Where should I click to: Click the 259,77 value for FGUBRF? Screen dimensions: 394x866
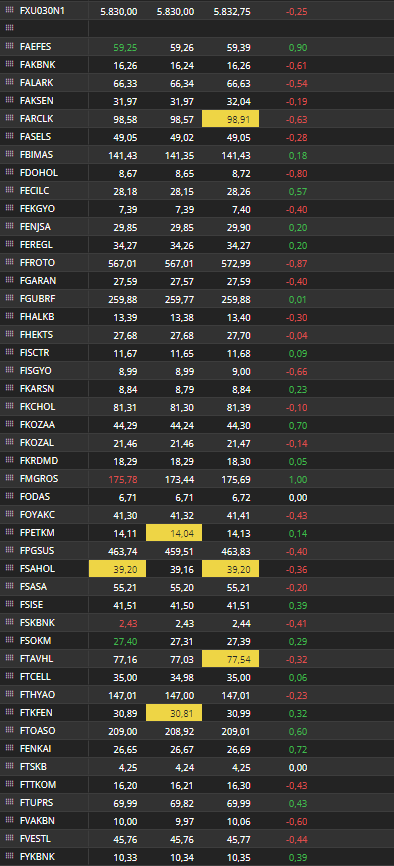coord(180,299)
